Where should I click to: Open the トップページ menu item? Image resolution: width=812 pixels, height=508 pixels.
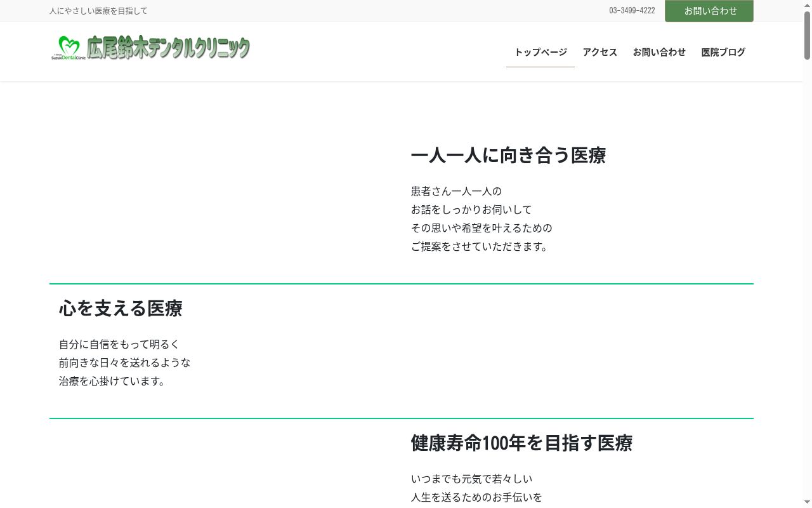(x=540, y=52)
